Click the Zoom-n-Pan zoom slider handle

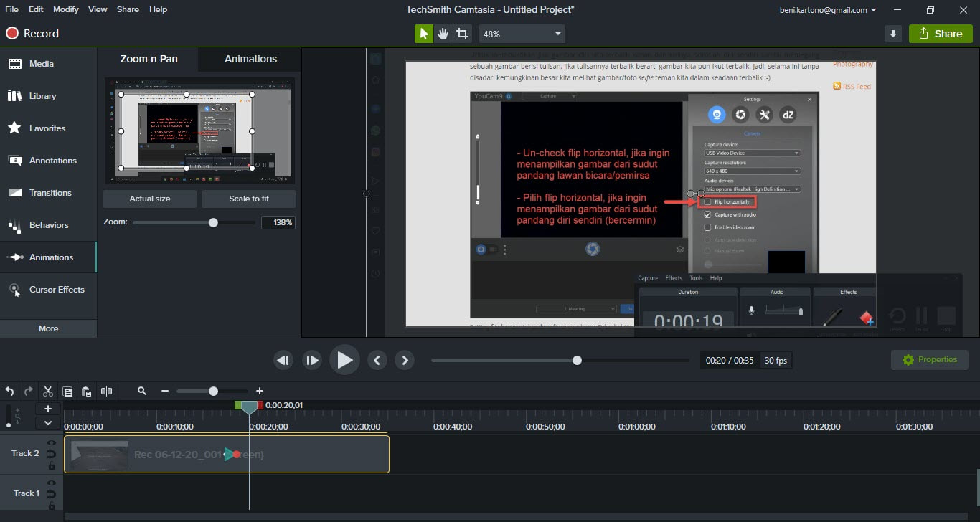click(x=213, y=223)
